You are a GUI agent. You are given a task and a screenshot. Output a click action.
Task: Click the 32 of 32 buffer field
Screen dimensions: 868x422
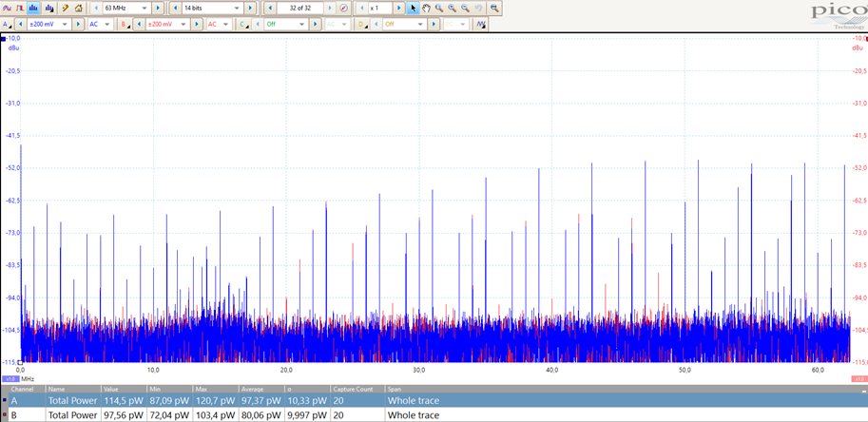[x=299, y=8]
